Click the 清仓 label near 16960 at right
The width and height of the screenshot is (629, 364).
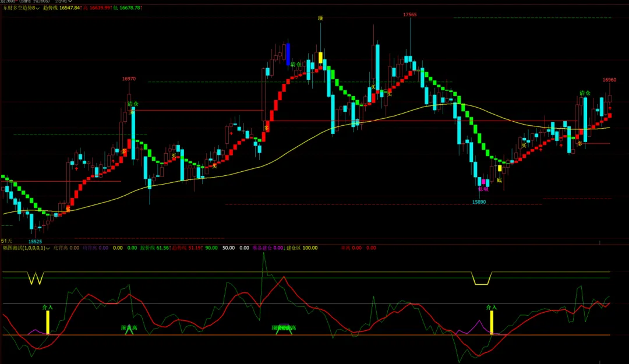point(585,93)
